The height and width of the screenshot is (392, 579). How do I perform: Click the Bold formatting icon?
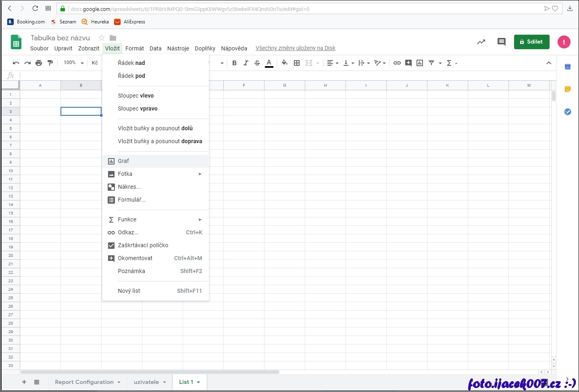234,63
